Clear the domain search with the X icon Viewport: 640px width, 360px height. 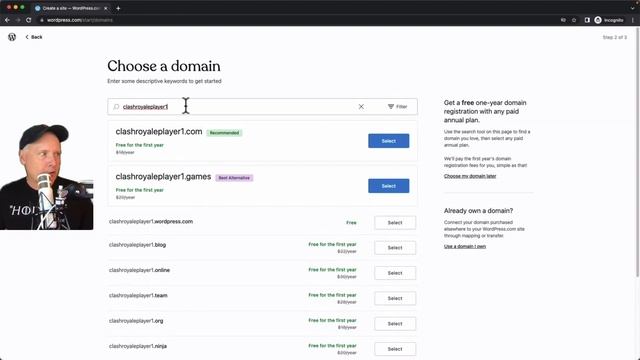[x=361, y=107]
